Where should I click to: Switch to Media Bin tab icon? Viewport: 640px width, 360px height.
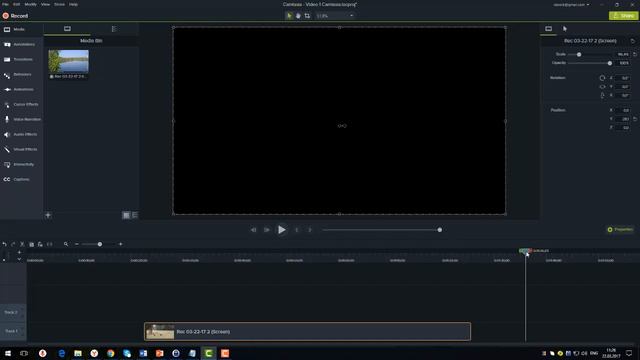coord(67,29)
